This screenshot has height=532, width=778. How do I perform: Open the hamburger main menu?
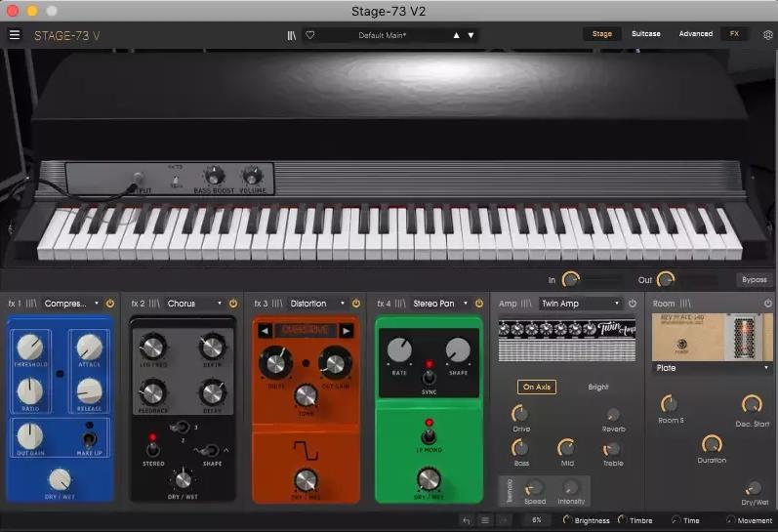coord(15,35)
